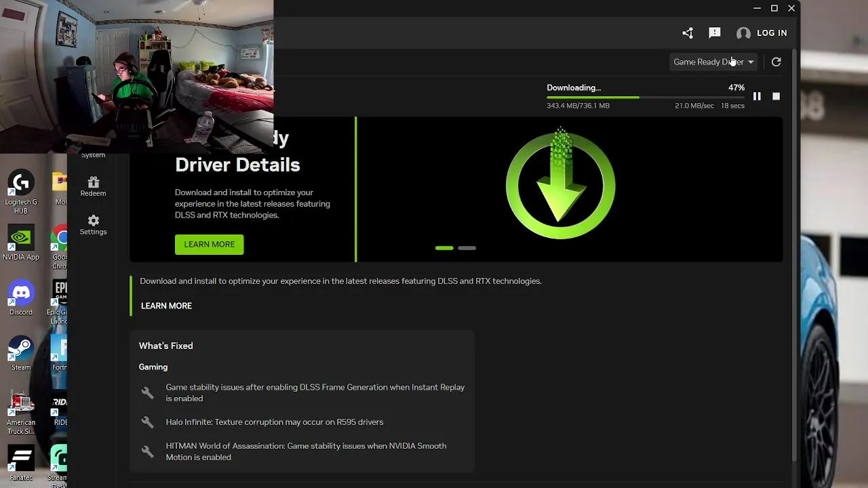Minimize the NVIDIA app window
This screenshot has width=868, height=488.
pyautogui.click(x=757, y=8)
